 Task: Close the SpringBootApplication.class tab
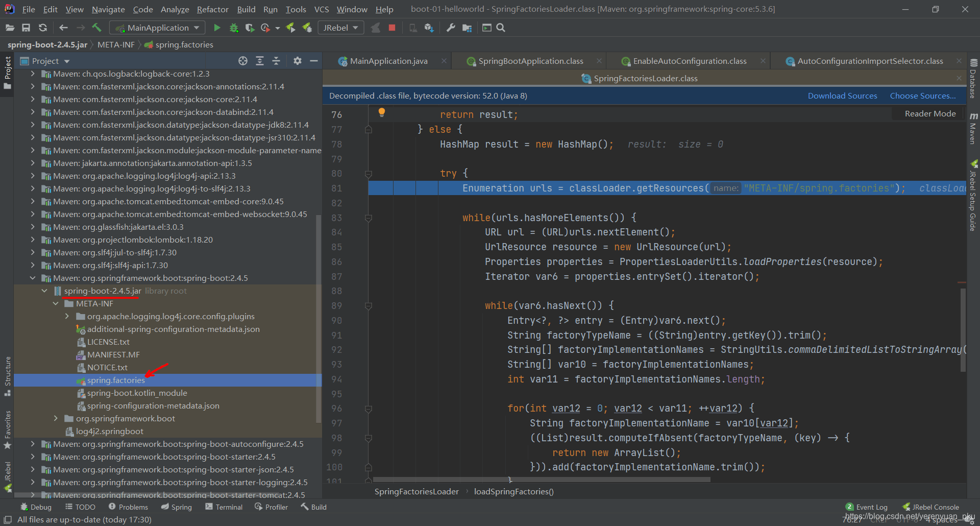click(x=599, y=61)
